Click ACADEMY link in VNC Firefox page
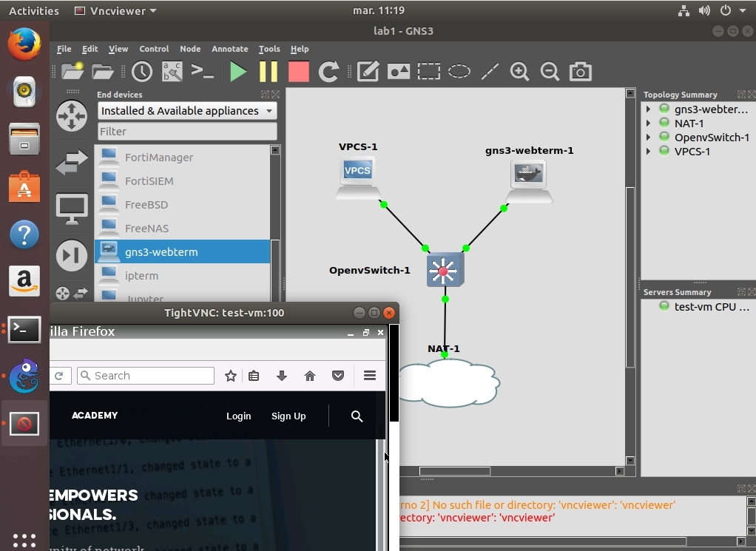 tap(95, 415)
